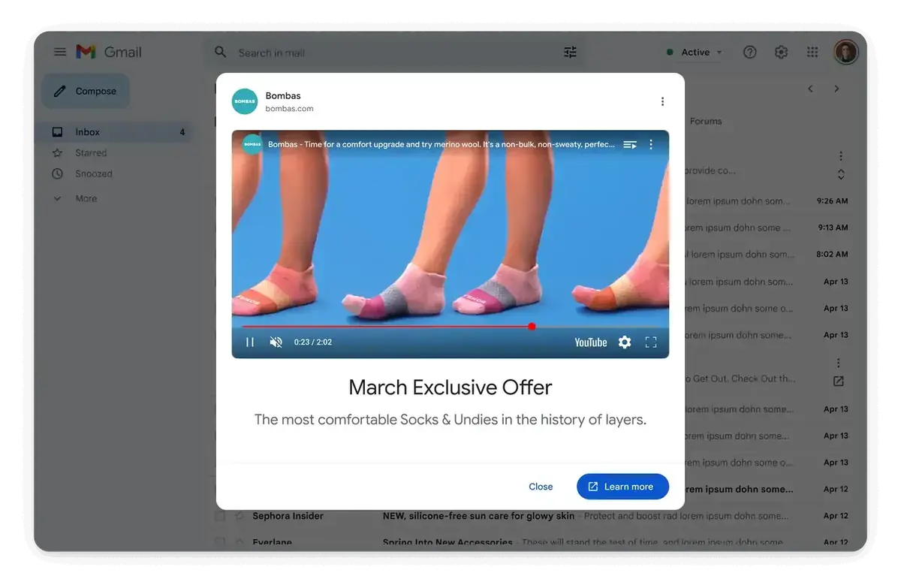Open the external link icon in inbox
The image size is (901, 588).
[839, 381]
